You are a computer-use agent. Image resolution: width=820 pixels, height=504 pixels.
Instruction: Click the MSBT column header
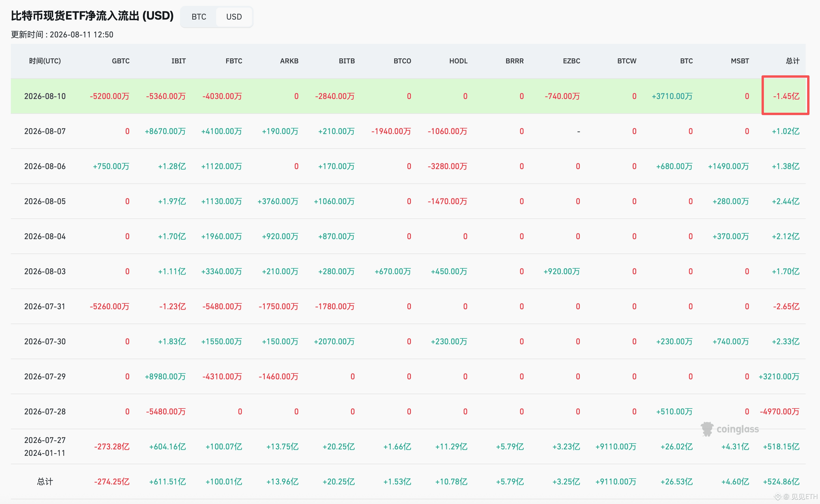(x=740, y=61)
